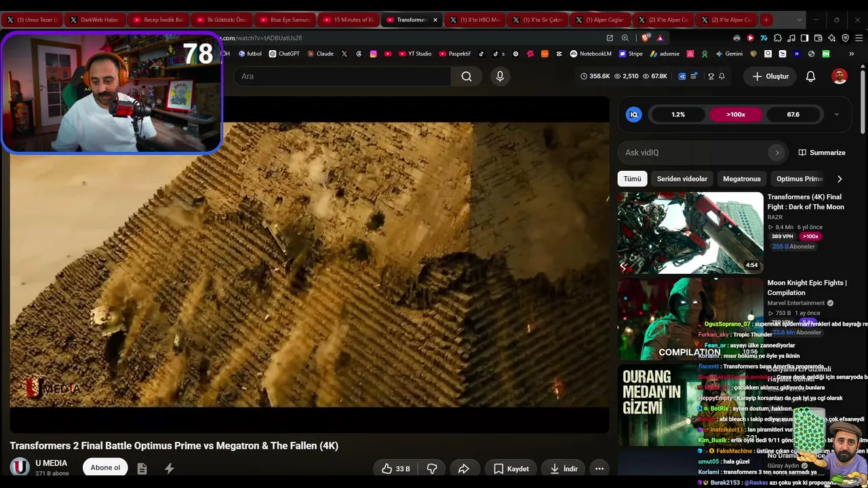The image size is (868, 488).
Task: Open the tab search dropdown arrow
Action: tap(799, 20)
